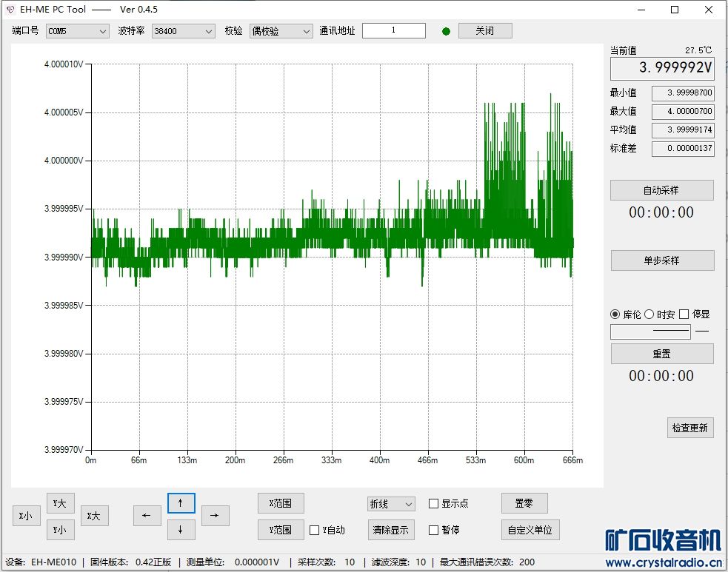Viewport: 728px width, 572px height.
Task: Click the X大 zoom button
Action: coord(94,516)
